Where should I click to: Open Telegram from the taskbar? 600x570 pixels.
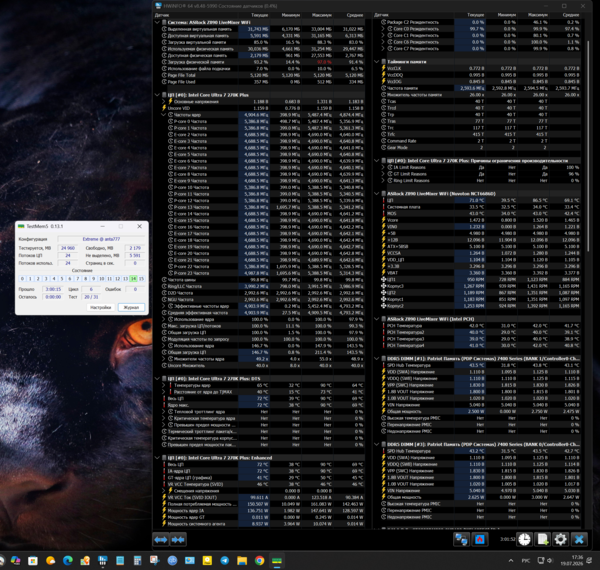(225, 561)
